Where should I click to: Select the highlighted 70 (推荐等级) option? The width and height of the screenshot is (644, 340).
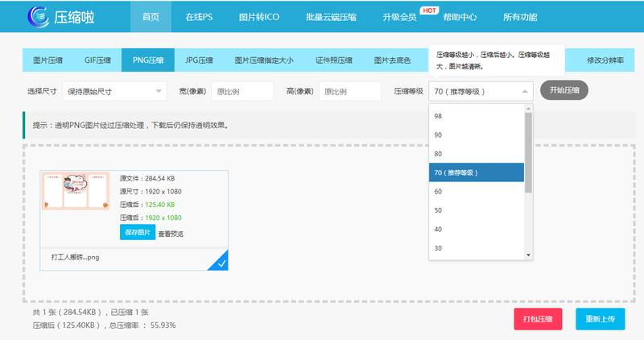[x=477, y=172]
